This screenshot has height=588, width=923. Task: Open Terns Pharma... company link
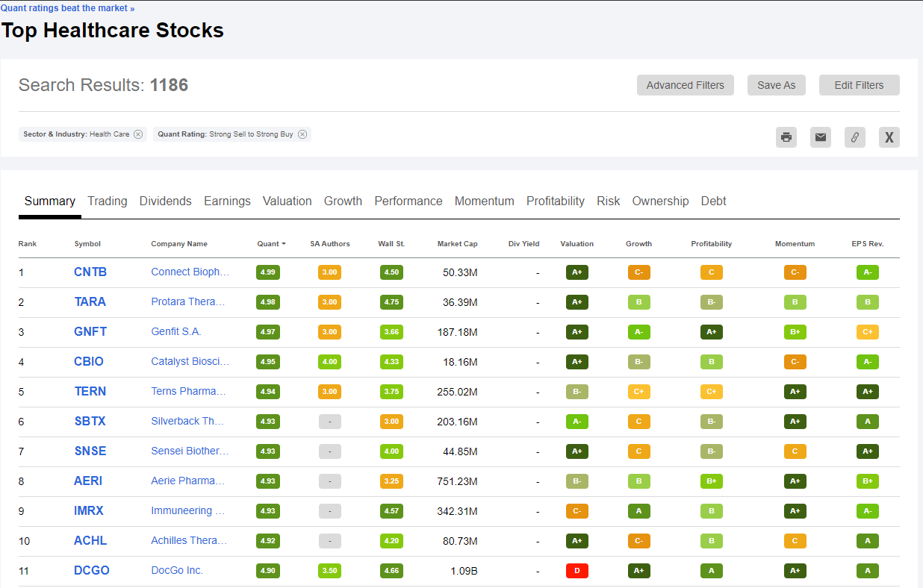pos(188,391)
